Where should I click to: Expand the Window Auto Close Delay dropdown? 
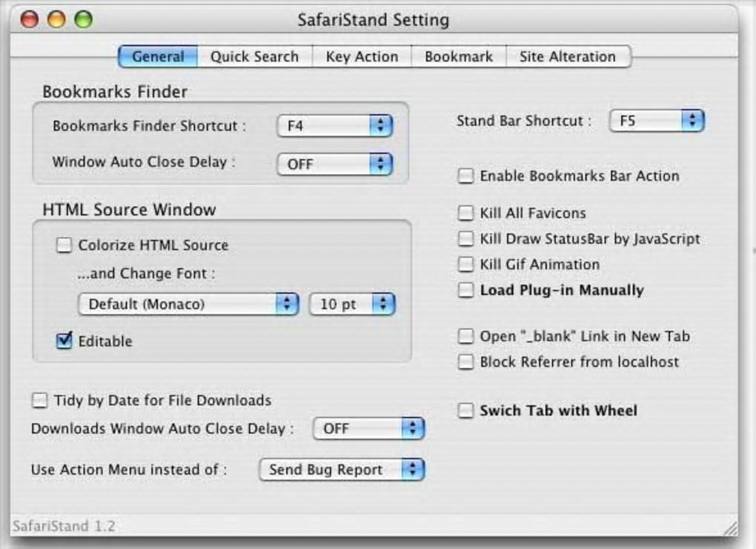click(x=334, y=164)
